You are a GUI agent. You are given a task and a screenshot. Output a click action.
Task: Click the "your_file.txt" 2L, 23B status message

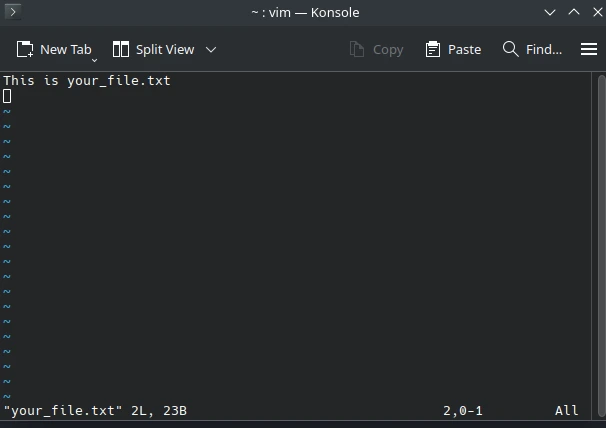pyautogui.click(x=95, y=411)
